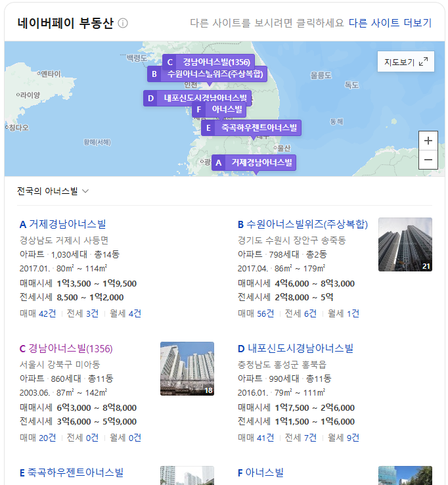The height and width of the screenshot is (485, 448).
Task: Click 매매 42건 for 거제경남아너스빌
Action: (x=37, y=313)
